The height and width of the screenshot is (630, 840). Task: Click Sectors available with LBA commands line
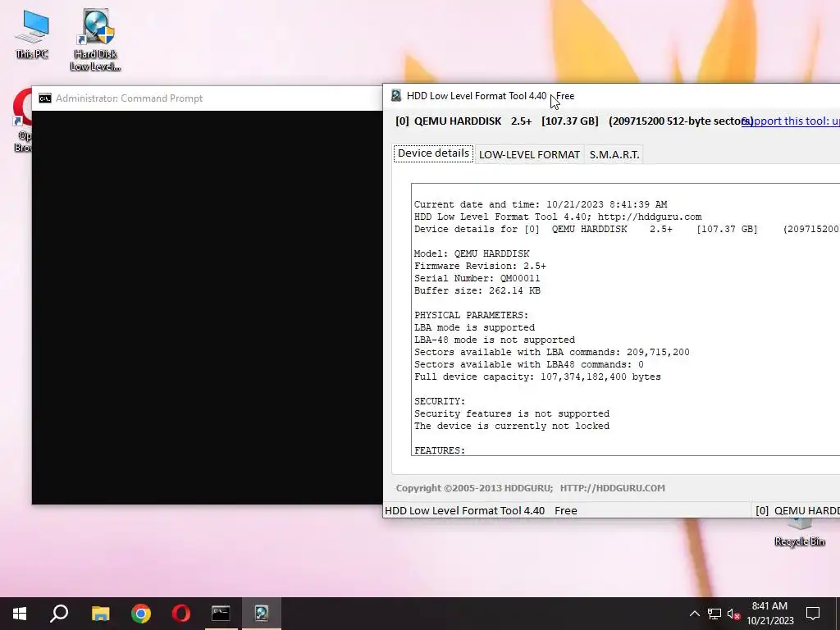[x=552, y=352]
